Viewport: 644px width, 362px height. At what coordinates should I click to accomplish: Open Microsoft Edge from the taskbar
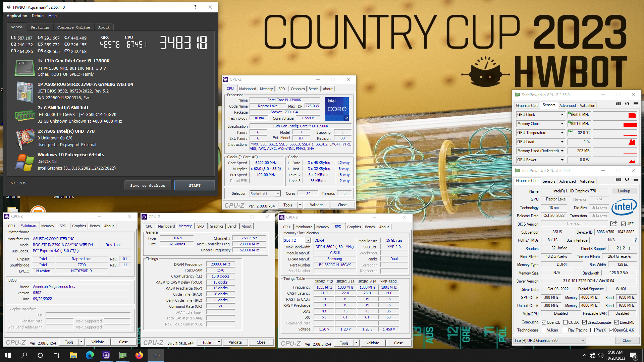90,355
